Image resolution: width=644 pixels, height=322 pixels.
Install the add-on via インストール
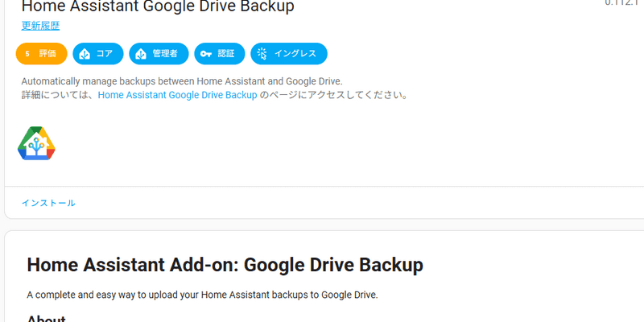(x=48, y=203)
